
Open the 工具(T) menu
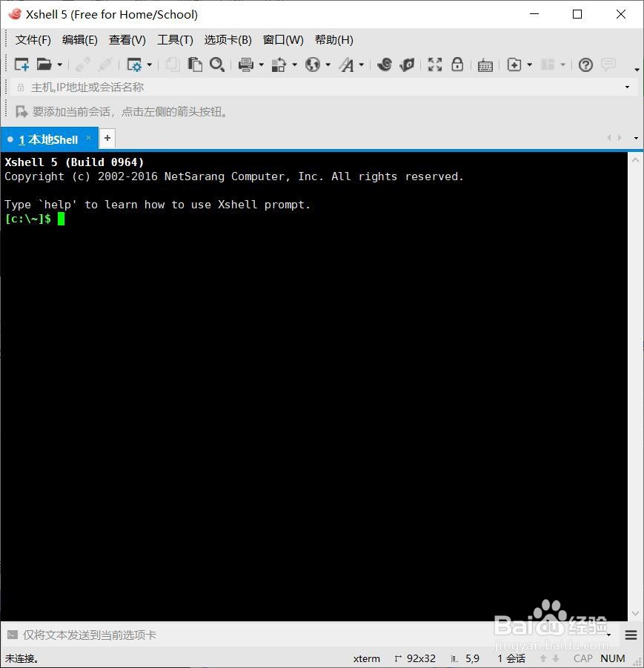(x=175, y=40)
